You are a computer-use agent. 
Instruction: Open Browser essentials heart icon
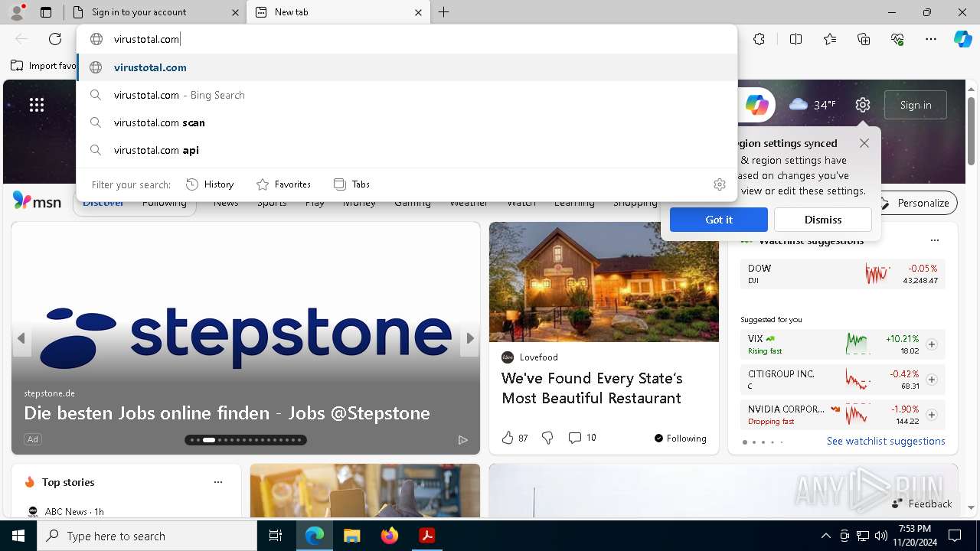897,39
